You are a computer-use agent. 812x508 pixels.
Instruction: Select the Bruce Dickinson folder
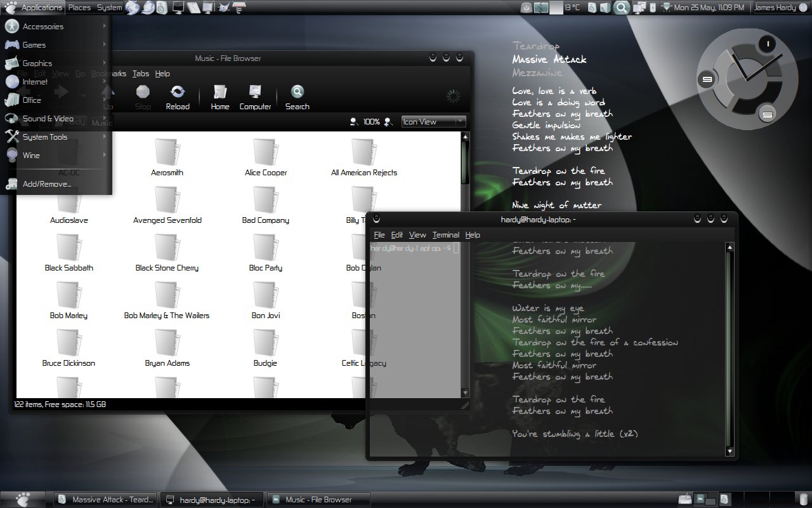pyautogui.click(x=69, y=349)
